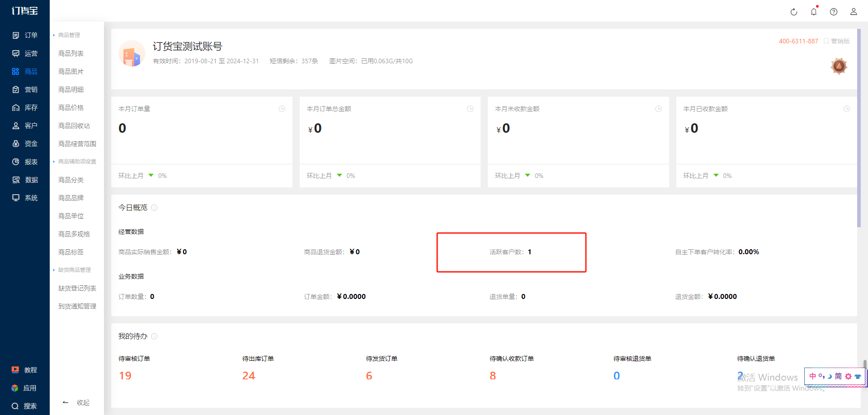Image resolution: width=868 pixels, height=415 pixels.
Task: Click clock icon on 本月订单总金额 card
Action: [x=470, y=109]
